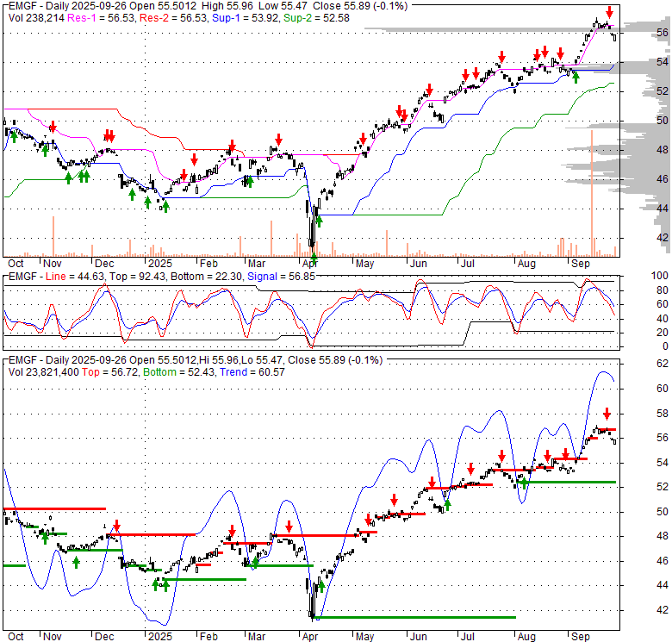Click the Vol 23,821,400 label

44,372
